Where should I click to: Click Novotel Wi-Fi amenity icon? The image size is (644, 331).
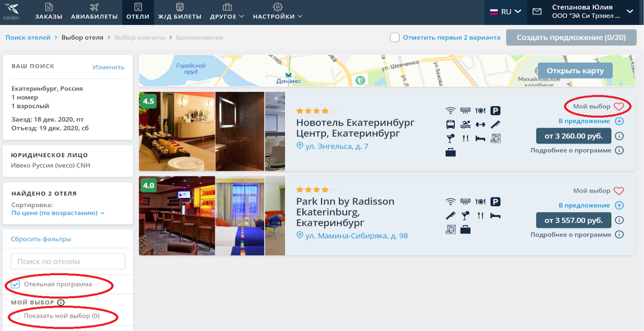451,111
